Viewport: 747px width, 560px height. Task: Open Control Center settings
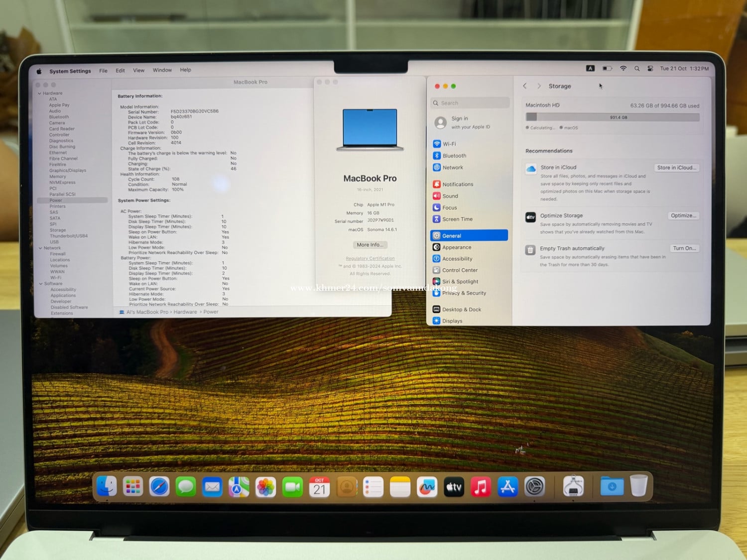[459, 270]
